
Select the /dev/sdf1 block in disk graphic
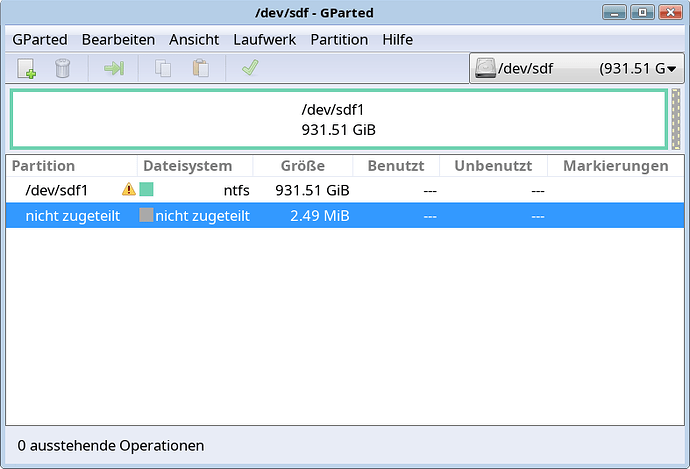tap(338, 119)
